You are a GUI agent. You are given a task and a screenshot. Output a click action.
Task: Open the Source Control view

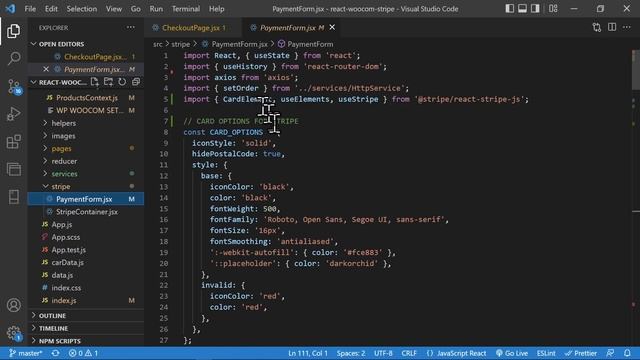(13, 87)
